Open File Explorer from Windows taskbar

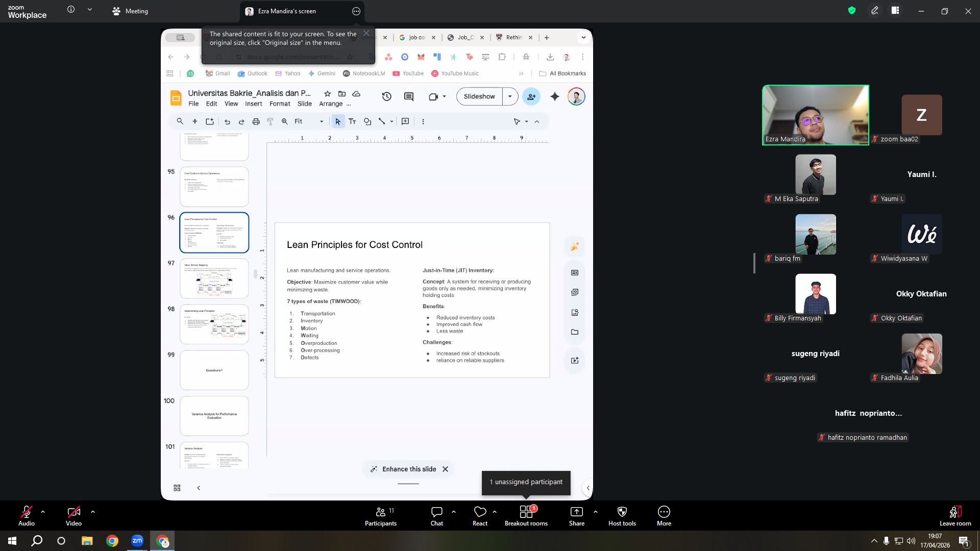click(x=87, y=541)
